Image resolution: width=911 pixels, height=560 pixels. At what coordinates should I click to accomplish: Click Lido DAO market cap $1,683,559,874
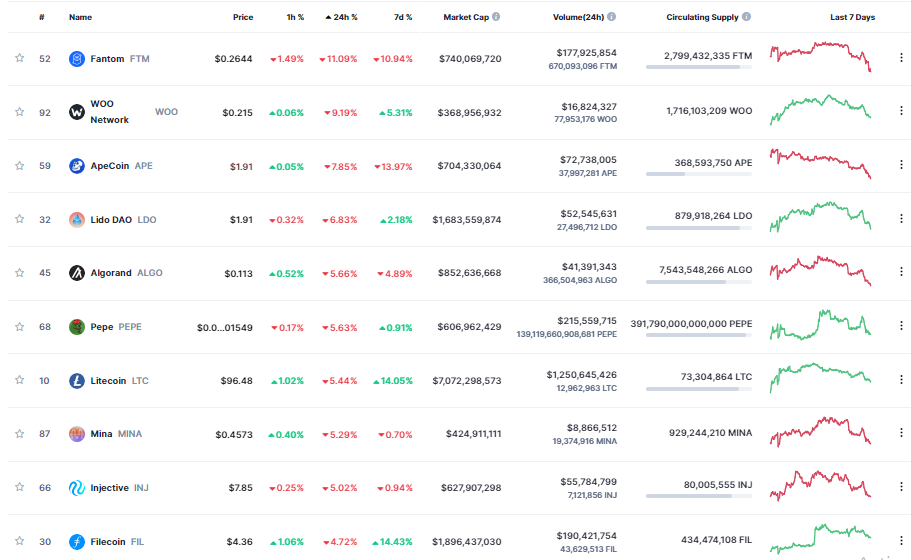coord(467,220)
